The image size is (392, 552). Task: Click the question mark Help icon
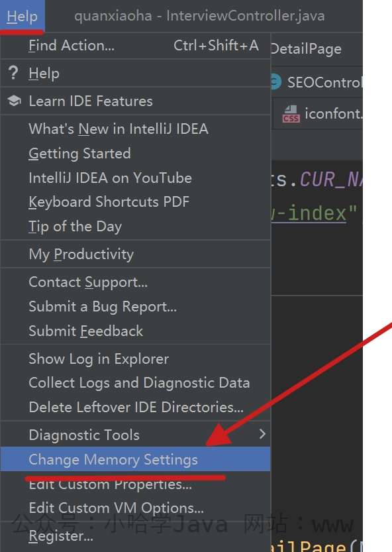click(13, 73)
